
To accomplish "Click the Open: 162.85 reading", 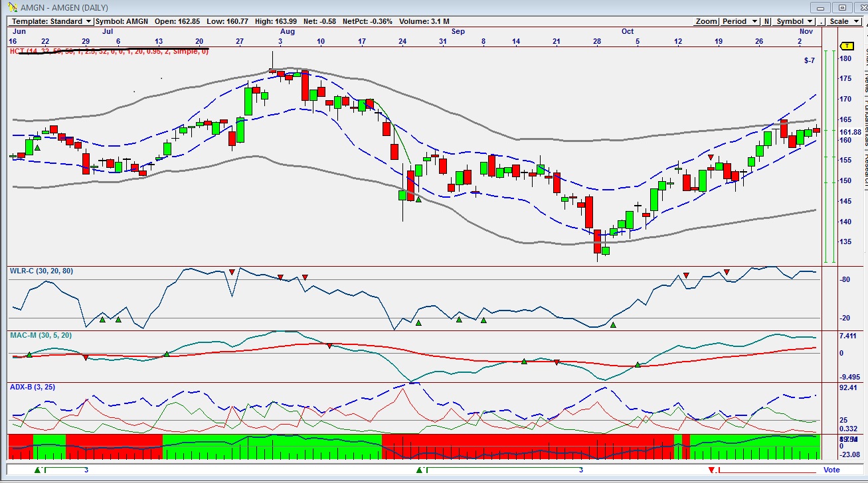I will tap(177, 21).
